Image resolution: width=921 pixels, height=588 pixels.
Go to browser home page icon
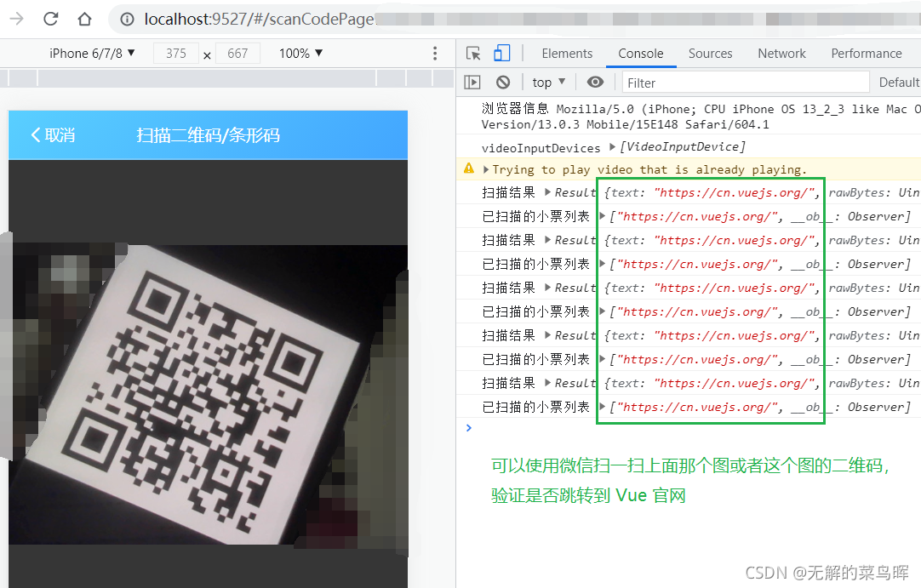click(x=84, y=19)
